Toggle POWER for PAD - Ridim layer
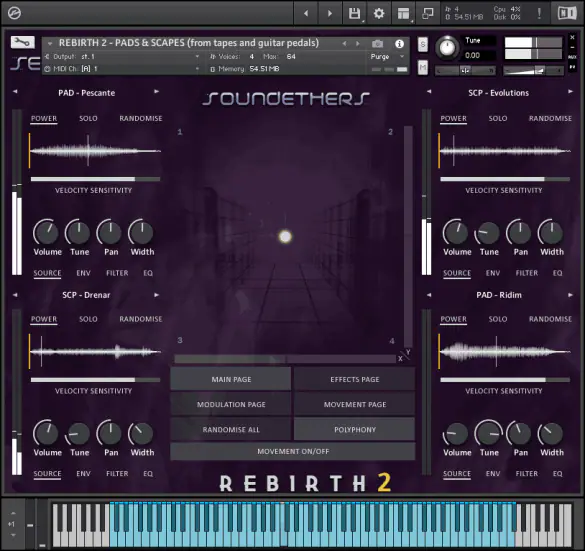 pyautogui.click(x=453, y=319)
